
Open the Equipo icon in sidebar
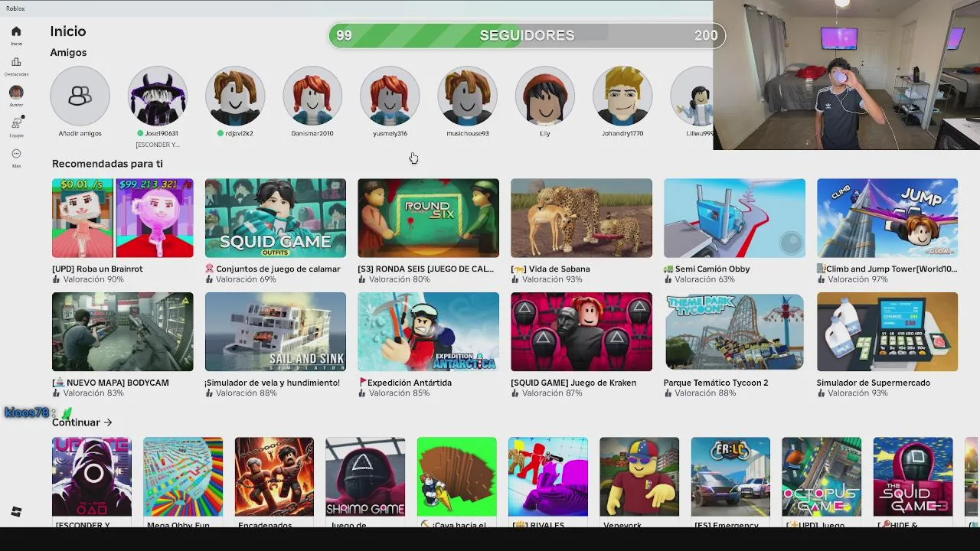click(x=16, y=123)
